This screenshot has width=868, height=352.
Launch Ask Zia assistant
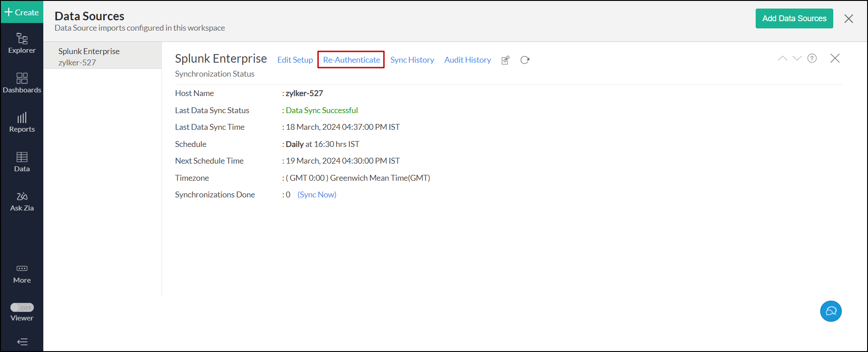tap(22, 201)
